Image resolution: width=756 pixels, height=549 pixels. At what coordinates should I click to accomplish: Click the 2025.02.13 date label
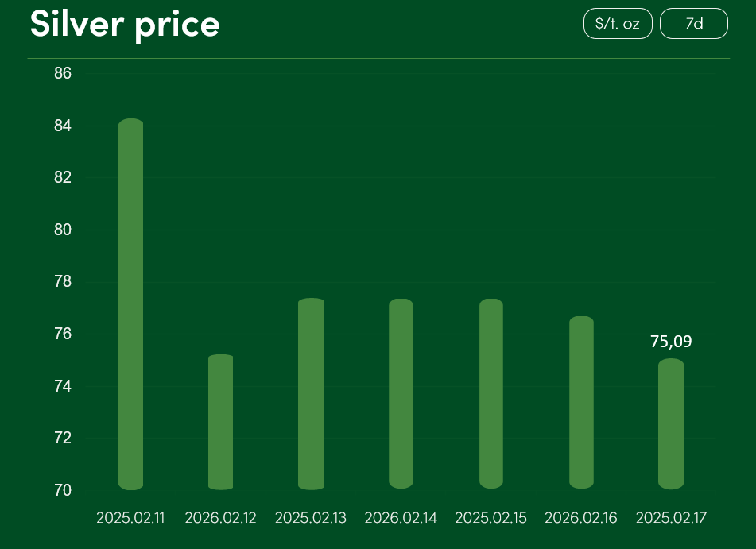311,518
